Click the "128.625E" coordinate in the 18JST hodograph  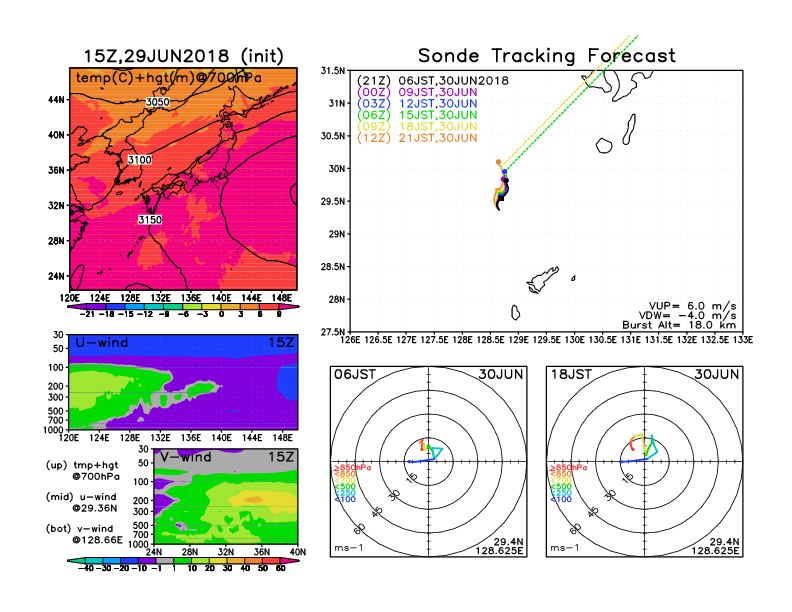click(715, 550)
